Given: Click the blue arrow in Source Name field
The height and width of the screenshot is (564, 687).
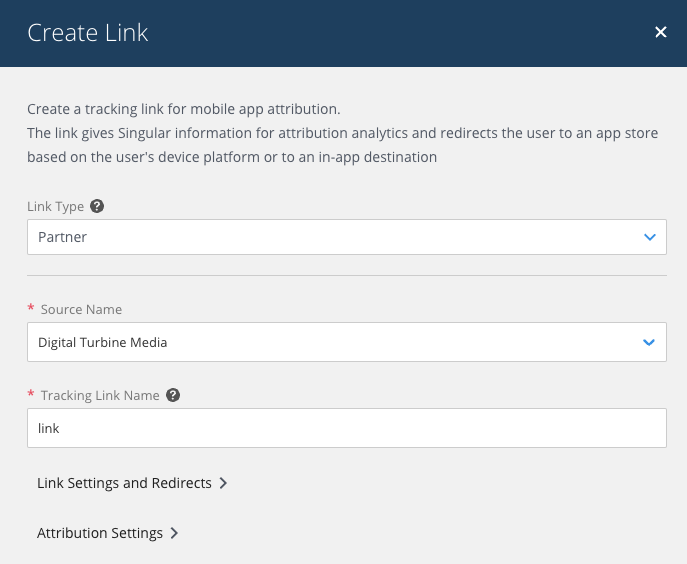Looking at the screenshot, I should [649, 342].
